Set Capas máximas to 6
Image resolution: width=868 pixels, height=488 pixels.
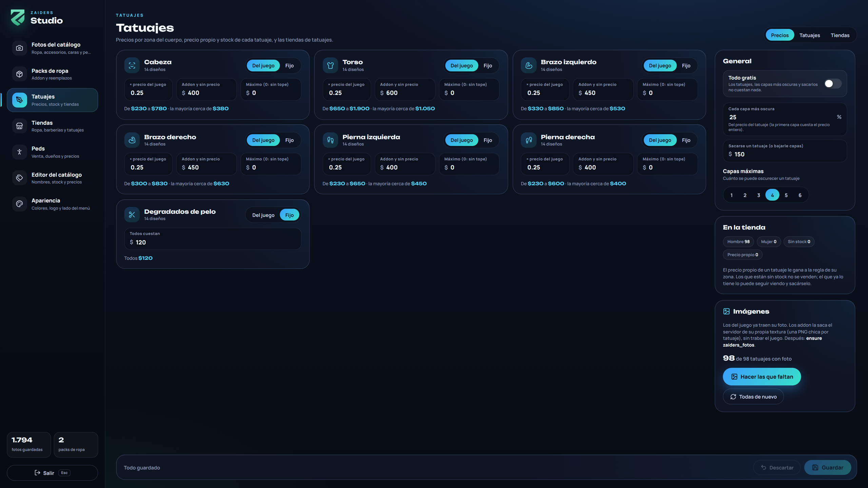800,195
